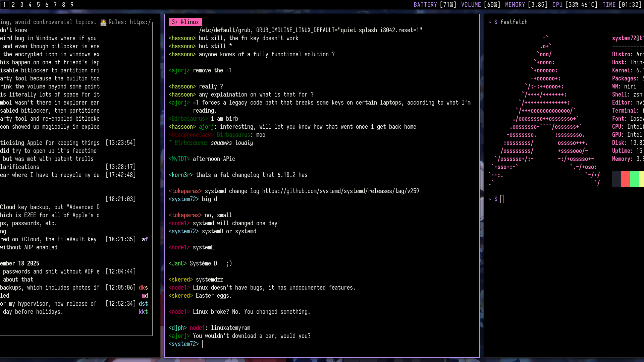Image resolution: width=644 pixels, height=362 pixels.
Task: Switch to workspace 9 in the bar
Action: click(72, 5)
